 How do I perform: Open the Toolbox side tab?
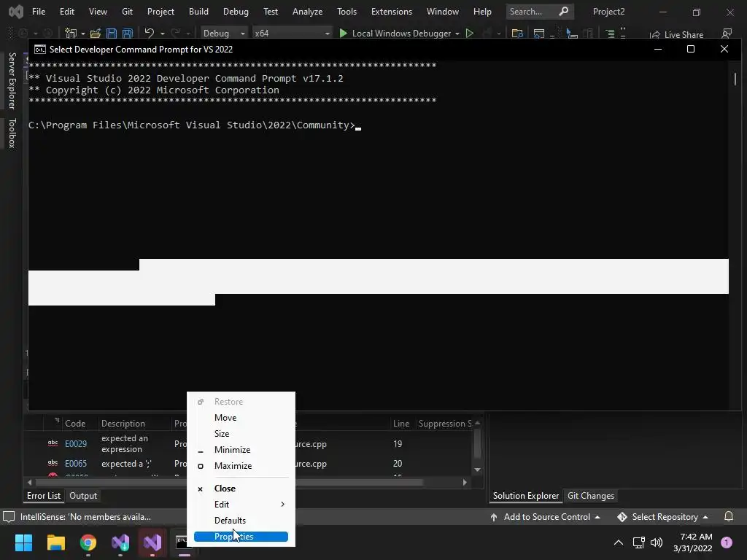coord(12,133)
